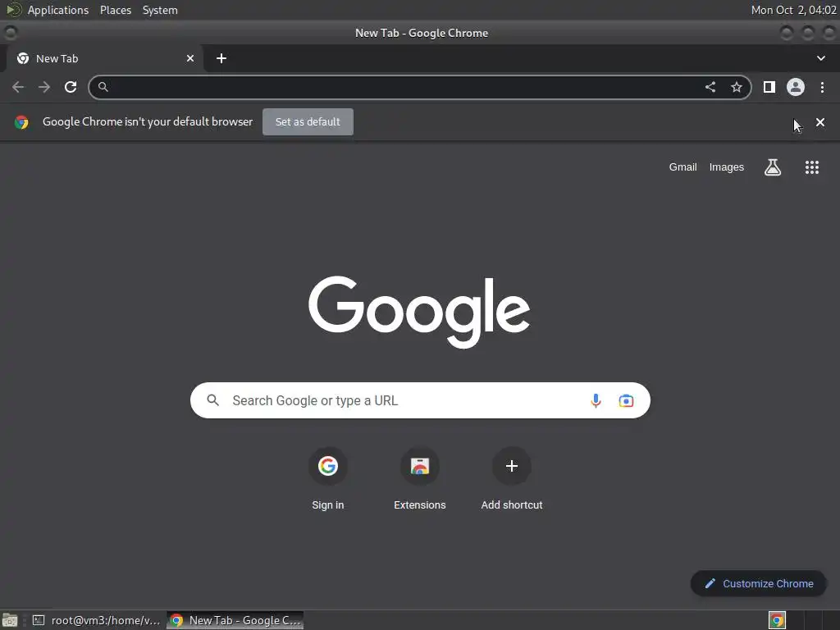
Task: Open a new tab with plus
Action: (221, 58)
